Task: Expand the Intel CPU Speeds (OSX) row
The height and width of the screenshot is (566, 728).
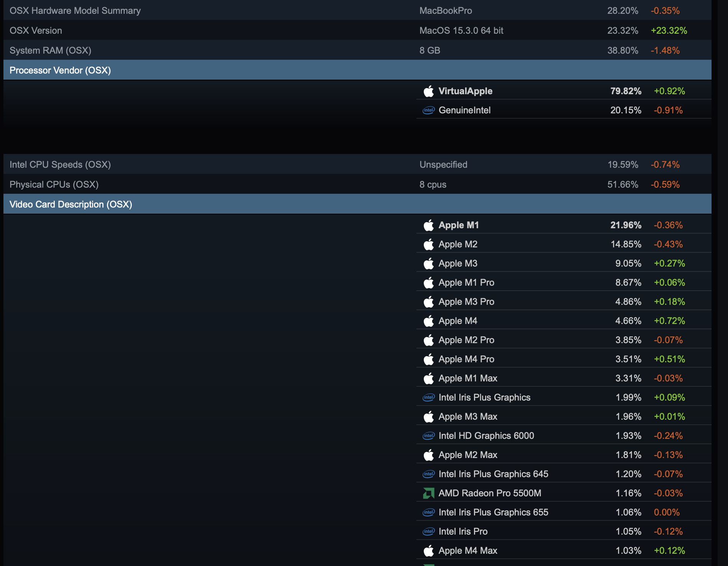Action: (357, 164)
